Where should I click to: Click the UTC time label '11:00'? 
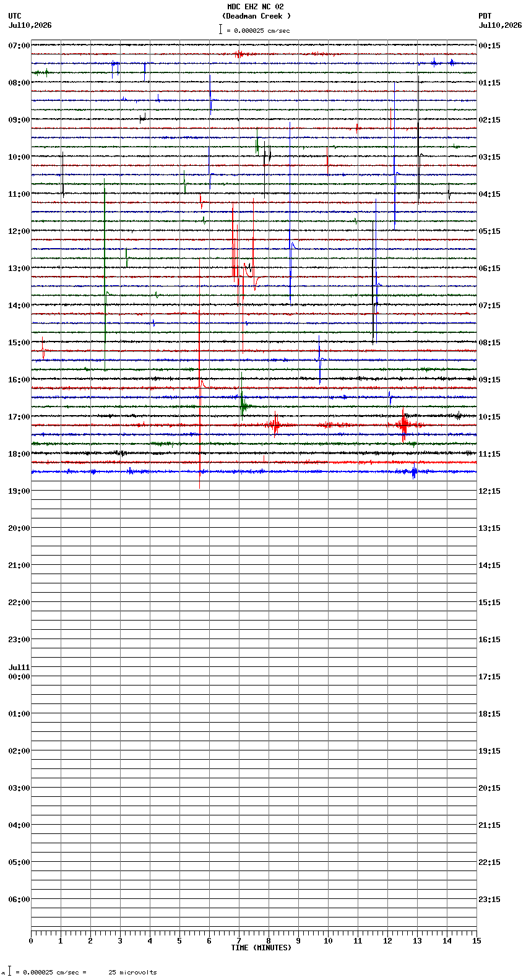[19, 194]
